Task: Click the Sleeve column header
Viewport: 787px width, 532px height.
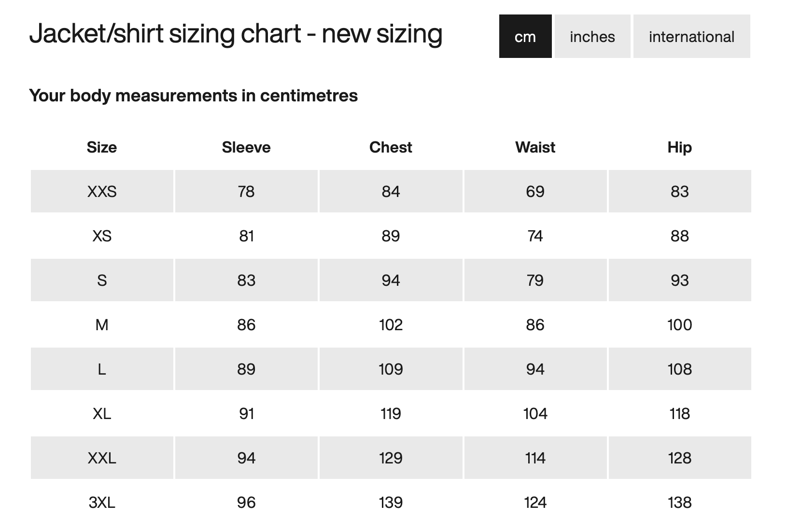Action: pos(246,147)
